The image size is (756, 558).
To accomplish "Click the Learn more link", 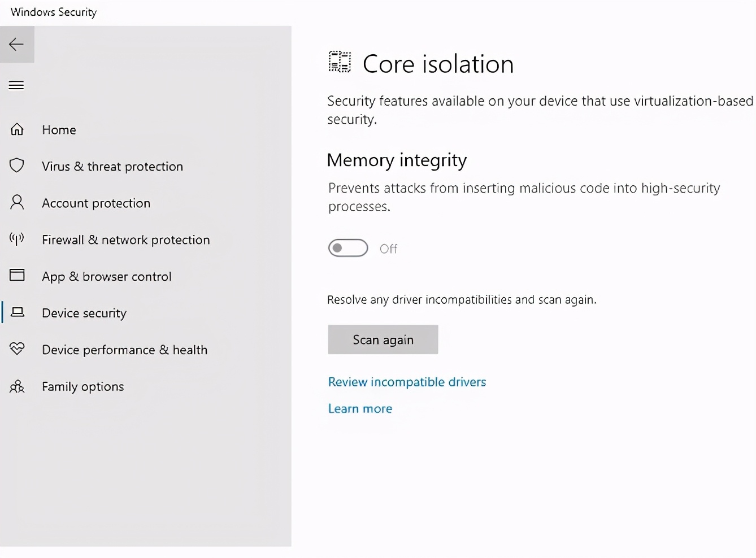I will pos(360,408).
